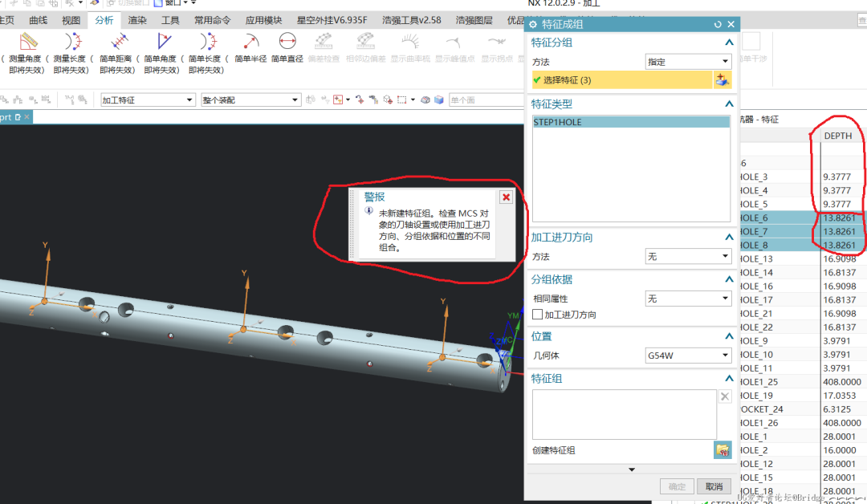Select the HOLE_3 row with depth 9.3777

803,177
